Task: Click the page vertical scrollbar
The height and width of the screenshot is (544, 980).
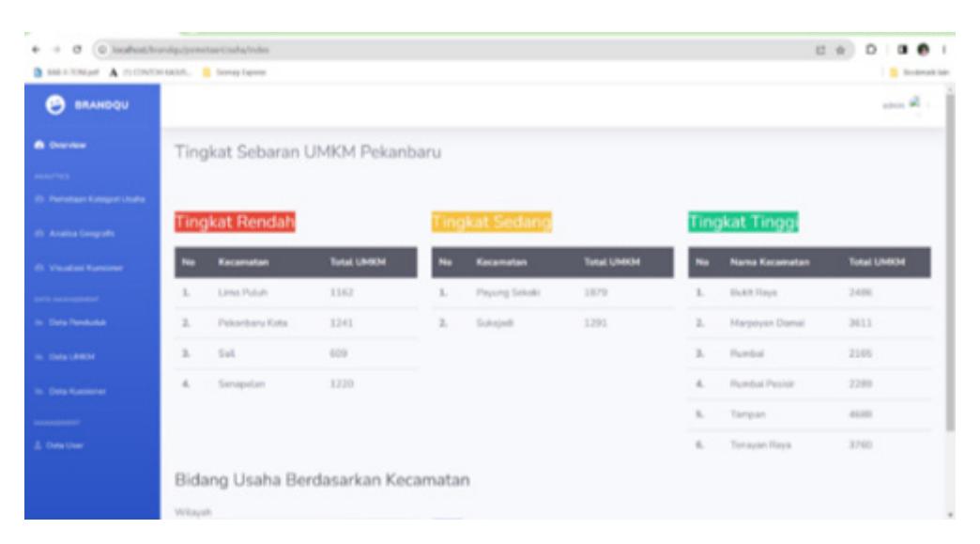Action: tap(950, 263)
